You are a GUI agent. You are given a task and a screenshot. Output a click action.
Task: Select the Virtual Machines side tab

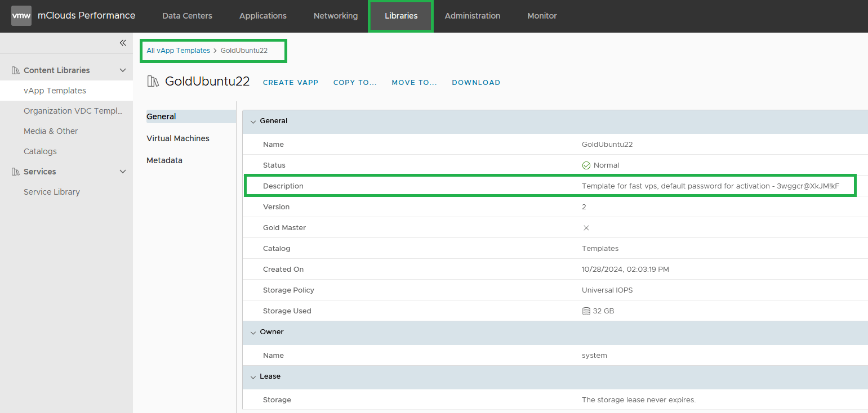click(178, 138)
